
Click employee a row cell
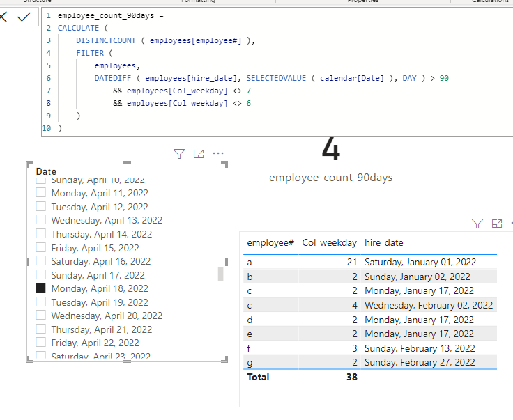(x=250, y=263)
